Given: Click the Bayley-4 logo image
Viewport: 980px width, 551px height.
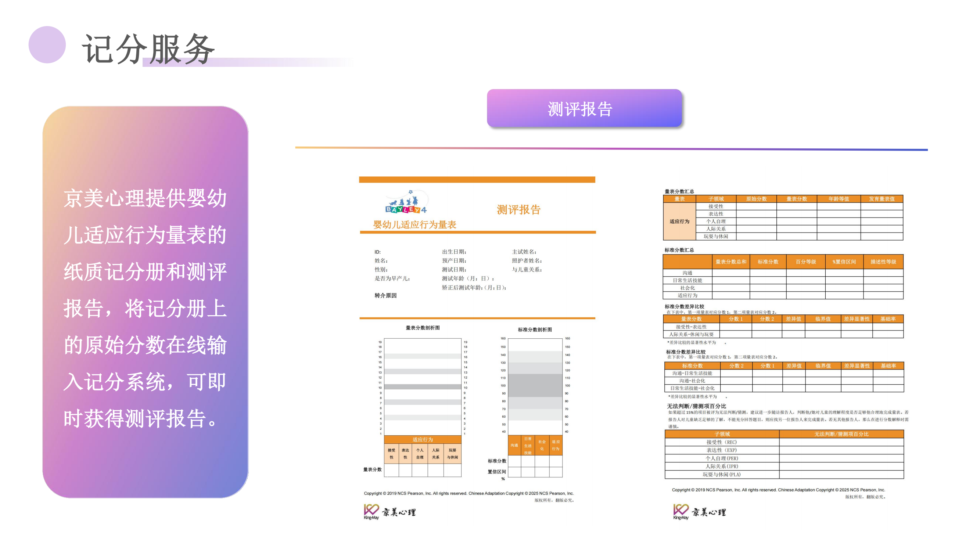Looking at the screenshot, I should pos(406,202).
